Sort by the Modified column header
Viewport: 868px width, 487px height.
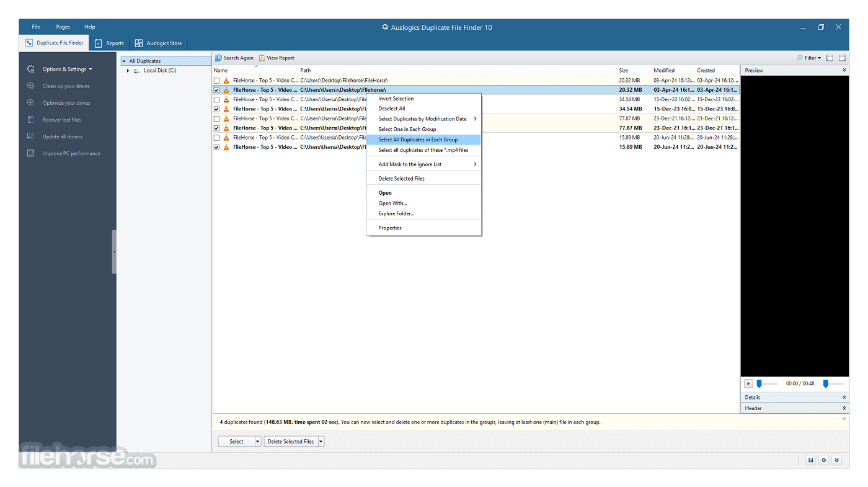[x=673, y=70]
